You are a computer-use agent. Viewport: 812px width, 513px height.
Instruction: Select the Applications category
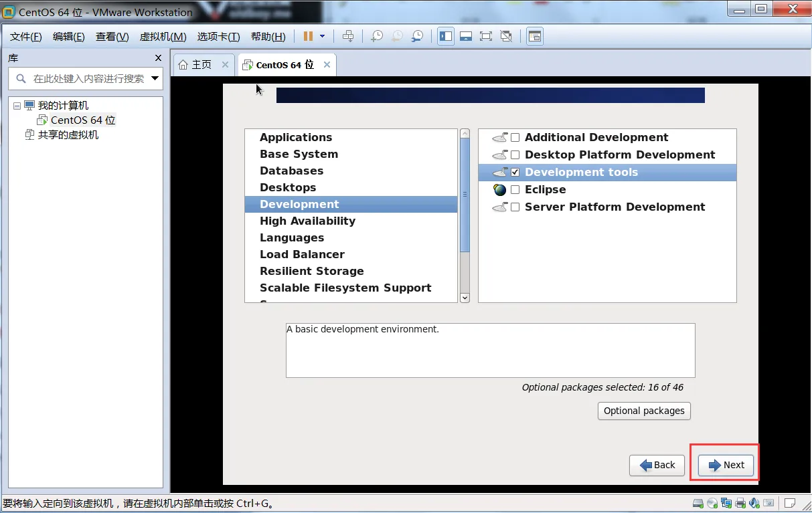coord(351,137)
